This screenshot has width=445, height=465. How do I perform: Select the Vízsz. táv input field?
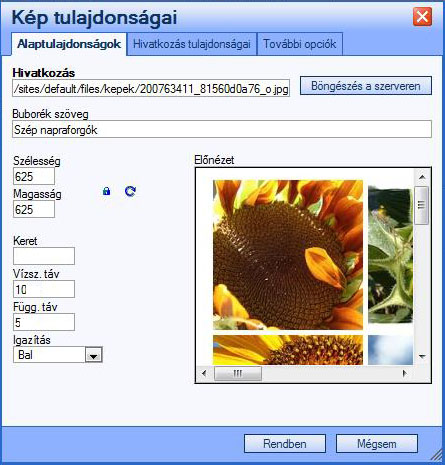44,289
